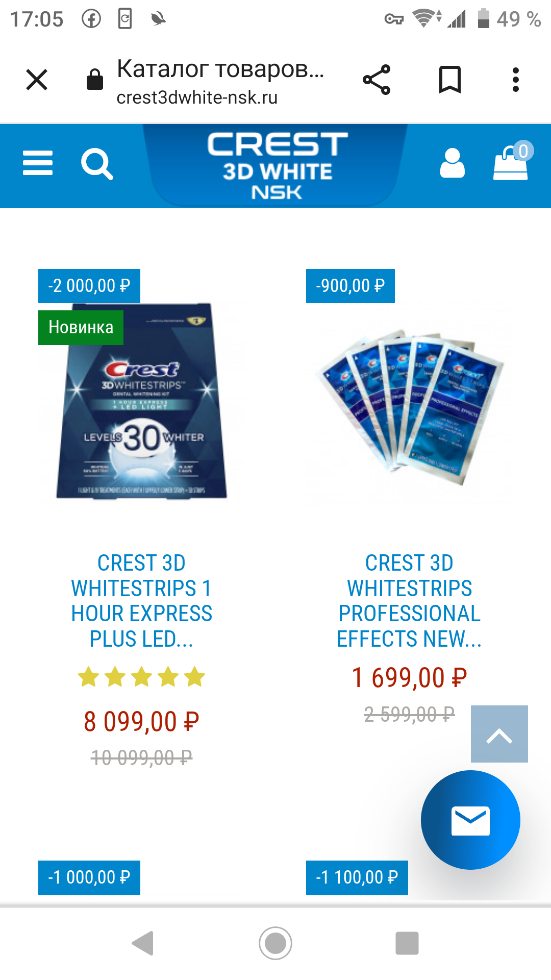Tap the search magnifier icon
The height and width of the screenshot is (980, 551).
97,164
